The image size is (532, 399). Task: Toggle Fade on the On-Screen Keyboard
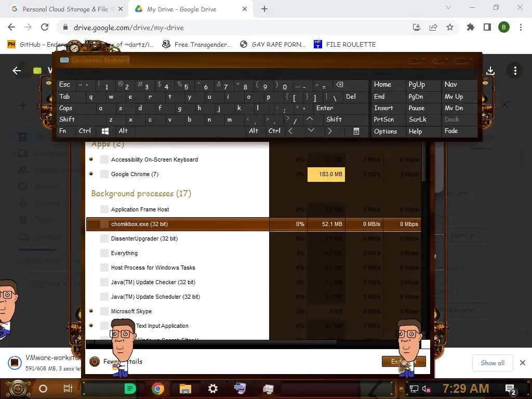(x=459, y=131)
